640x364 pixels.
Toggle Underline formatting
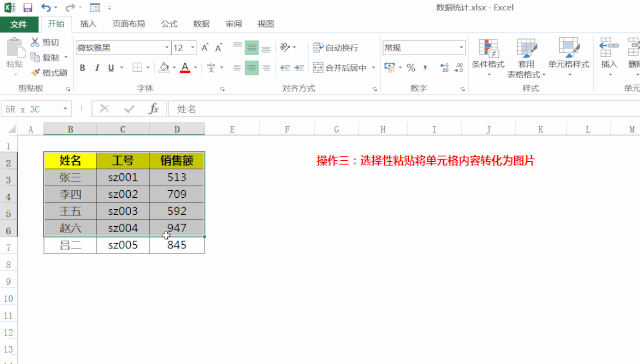pyautogui.click(x=111, y=68)
